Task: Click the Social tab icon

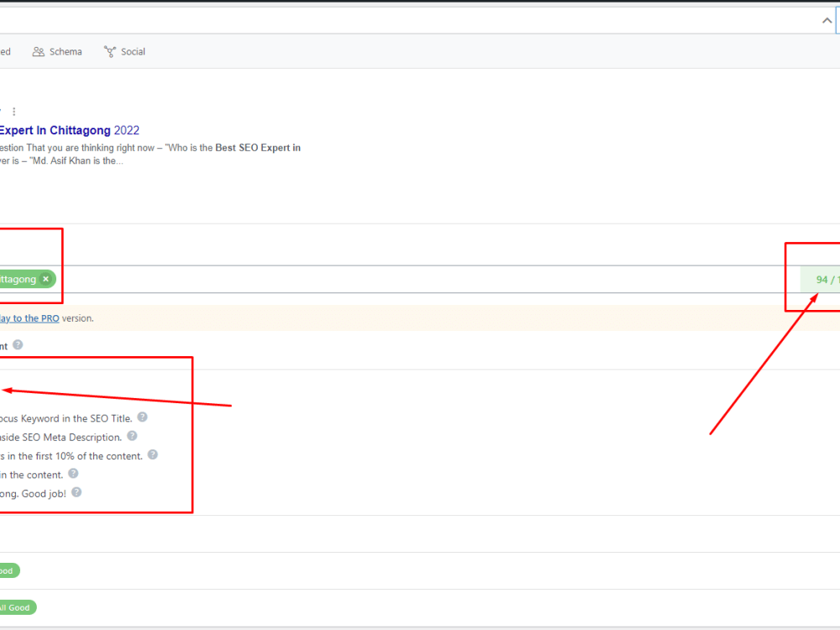Action: tap(110, 51)
